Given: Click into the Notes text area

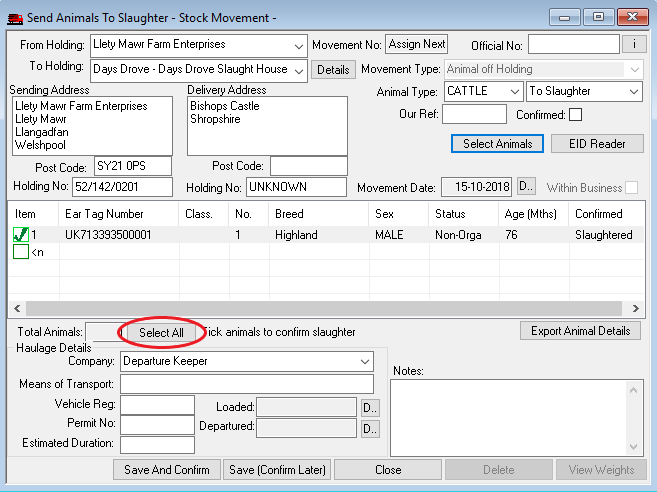Looking at the screenshot, I should point(509,418).
